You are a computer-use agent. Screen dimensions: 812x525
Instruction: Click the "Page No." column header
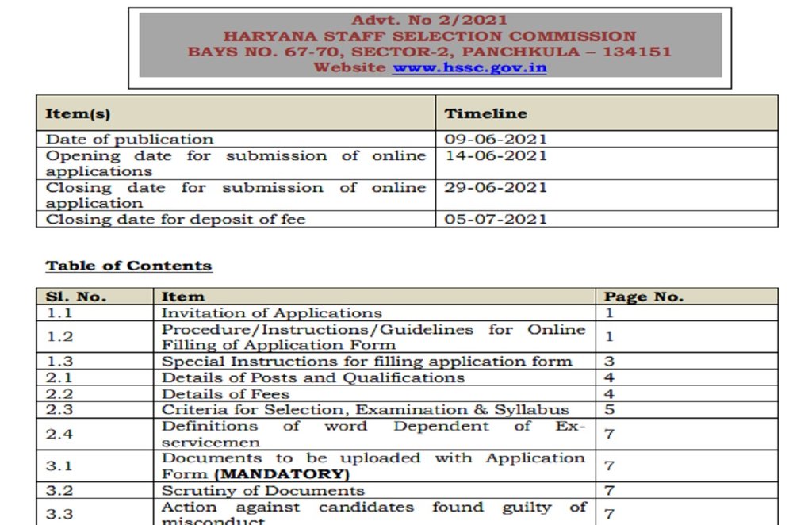[643, 297]
